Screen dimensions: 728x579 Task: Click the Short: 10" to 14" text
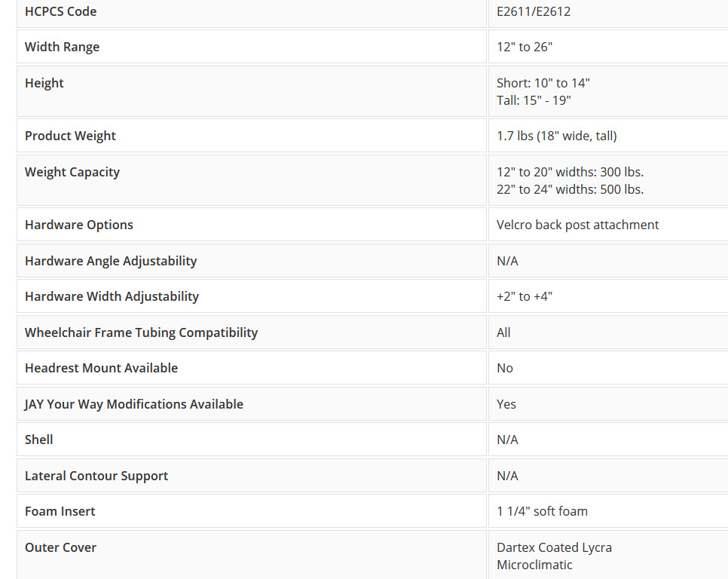click(543, 83)
